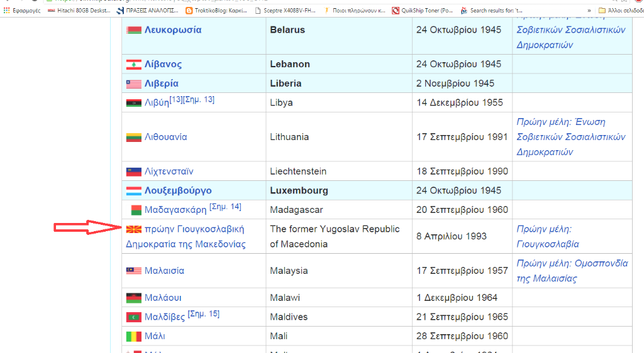Select the date 8 Απριλίου 1993

pyautogui.click(x=452, y=237)
